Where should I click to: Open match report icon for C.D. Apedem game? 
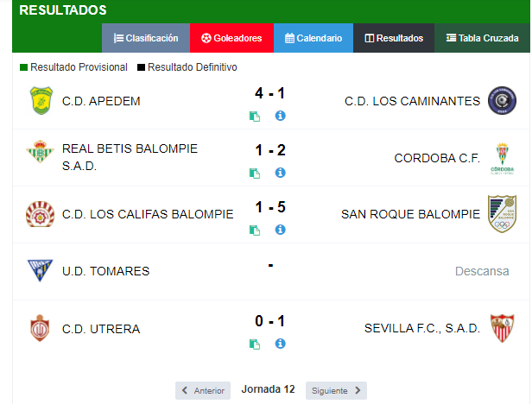pyautogui.click(x=255, y=117)
